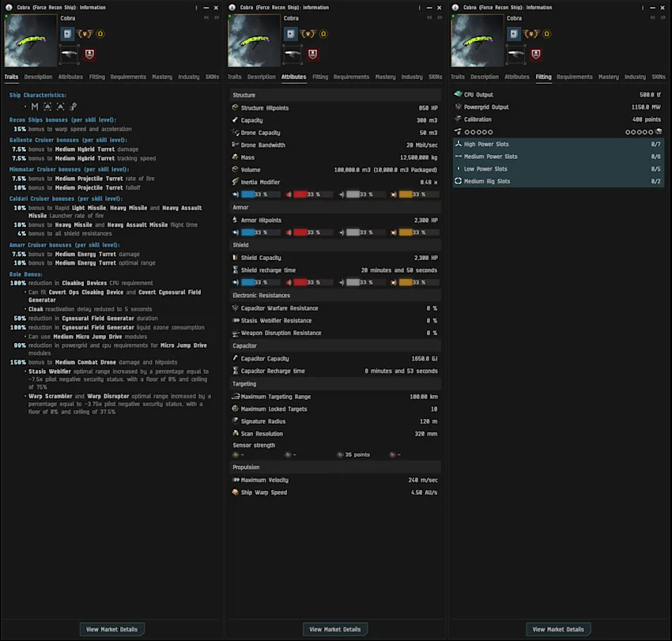Open the kebab menu of right window
Image resolution: width=672 pixels, height=641 pixels.
643,8
